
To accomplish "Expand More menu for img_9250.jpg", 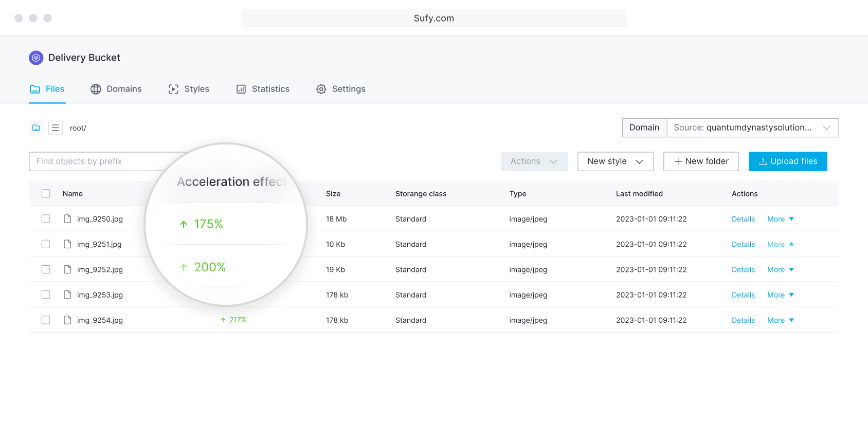I will coord(781,219).
